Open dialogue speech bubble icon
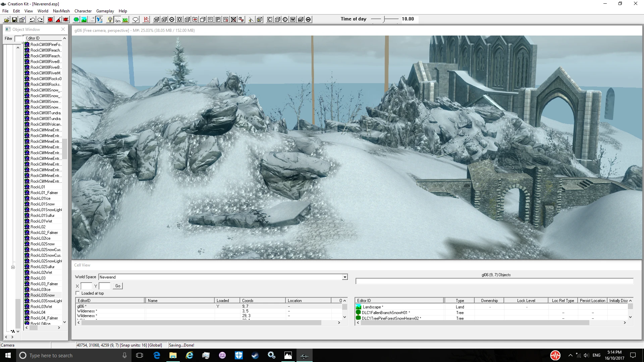Image resolution: width=644 pixels, height=362 pixels. (136, 19)
